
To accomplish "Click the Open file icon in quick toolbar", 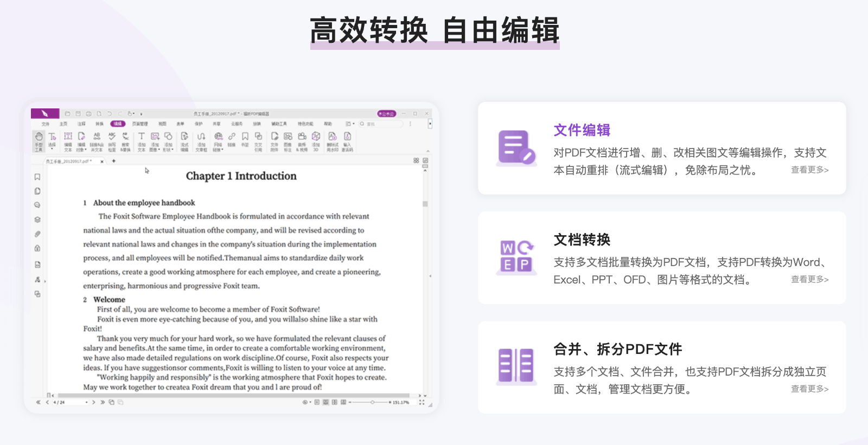I will point(68,114).
